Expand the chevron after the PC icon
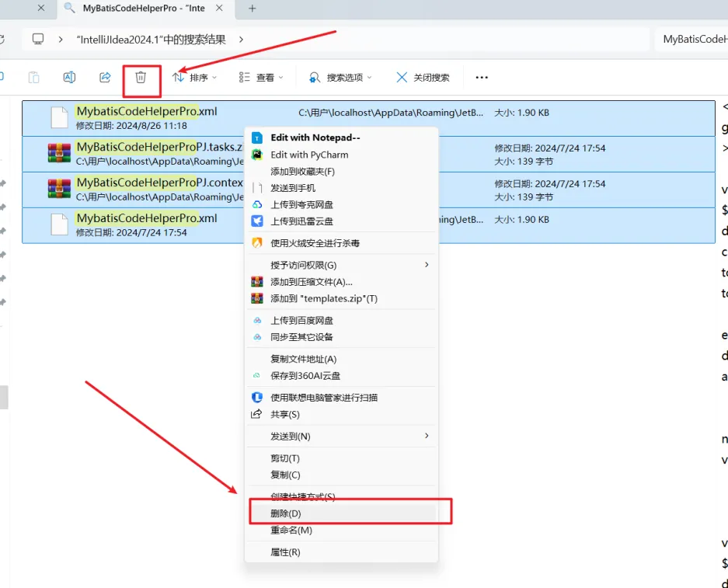The image size is (728, 588). [61, 40]
